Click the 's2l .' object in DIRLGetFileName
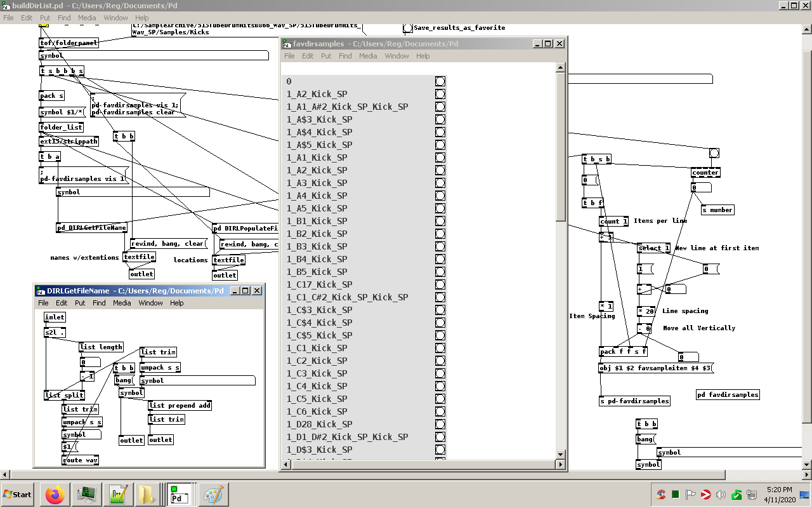This screenshot has height=508, width=812. pyautogui.click(x=55, y=332)
